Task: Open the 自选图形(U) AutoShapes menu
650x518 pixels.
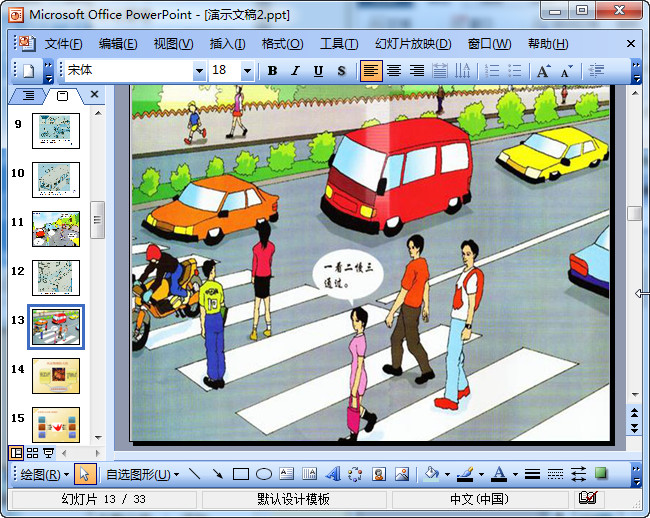Action: tap(143, 474)
